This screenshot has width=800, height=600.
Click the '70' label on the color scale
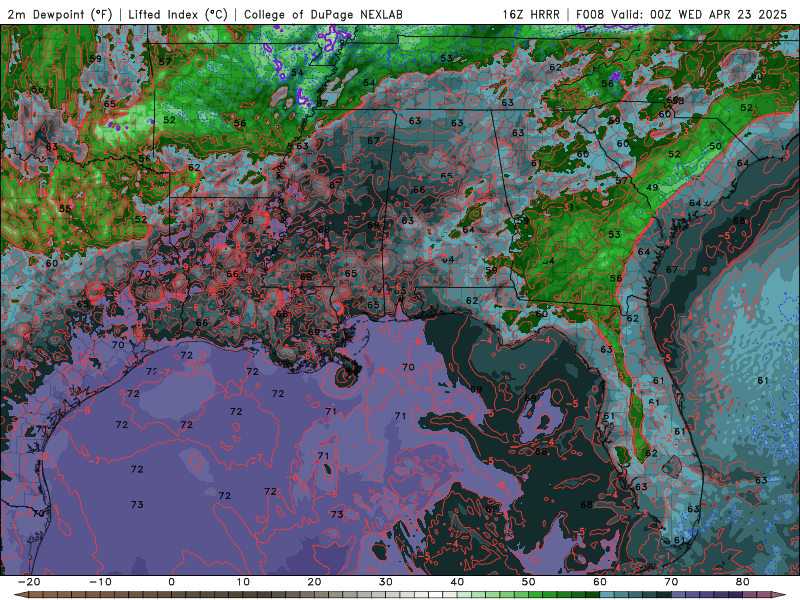[671, 582]
